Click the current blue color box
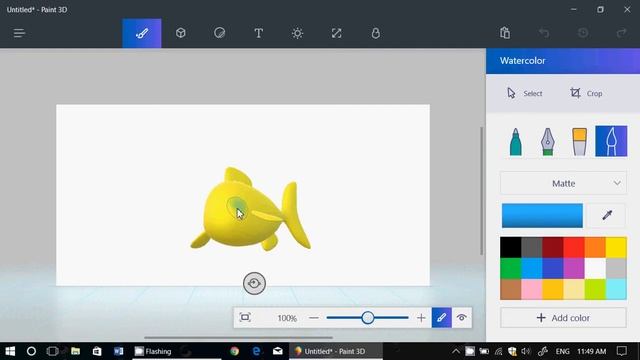The image size is (640, 360). (x=542, y=216)
